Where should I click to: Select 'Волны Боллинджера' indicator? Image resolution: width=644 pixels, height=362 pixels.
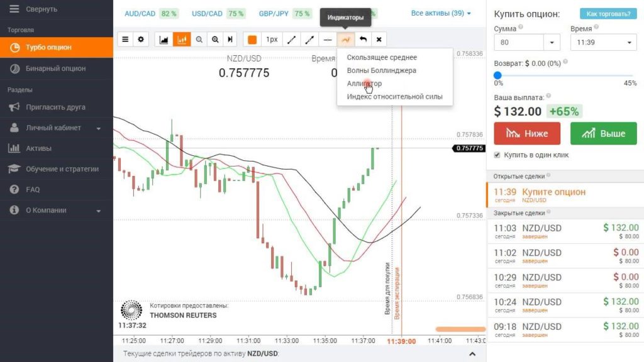(x=381, y=70)
